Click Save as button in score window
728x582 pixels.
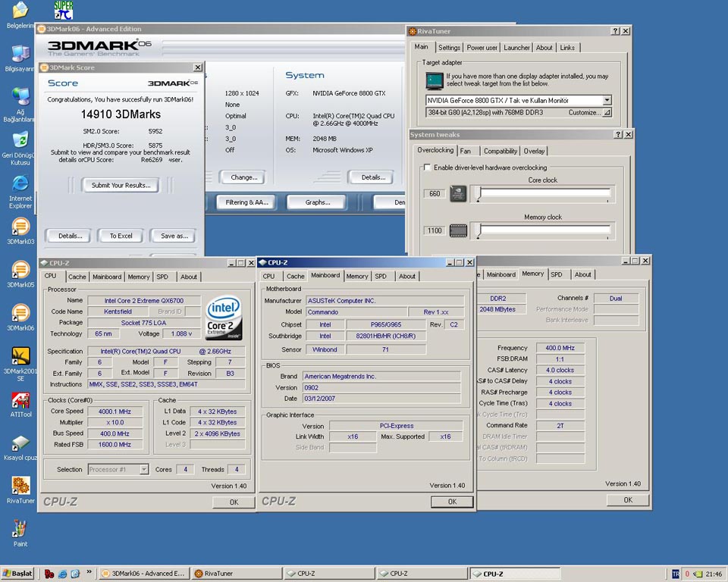pos(174,236)
